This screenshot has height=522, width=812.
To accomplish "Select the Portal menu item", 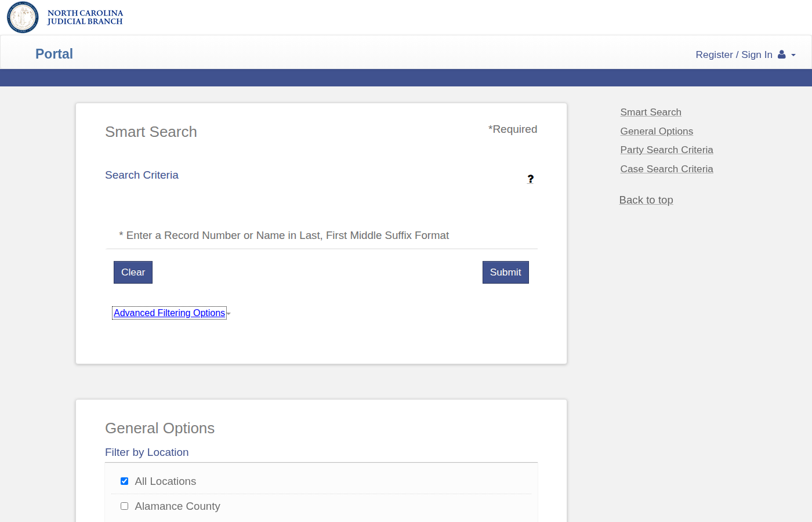I will point(54,53).
